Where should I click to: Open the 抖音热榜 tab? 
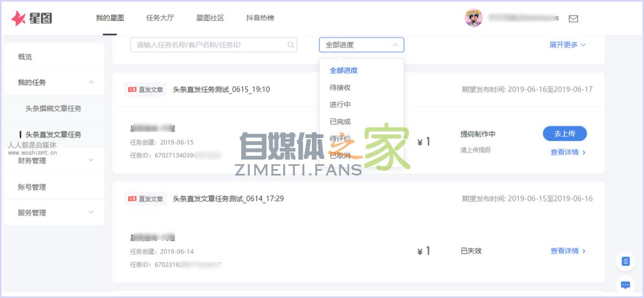[260, 18]
